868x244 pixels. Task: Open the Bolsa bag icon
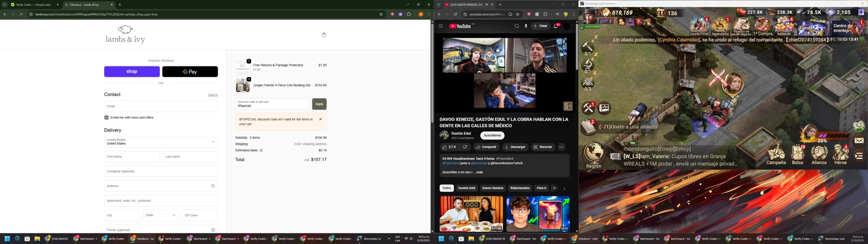click(797, 154)
